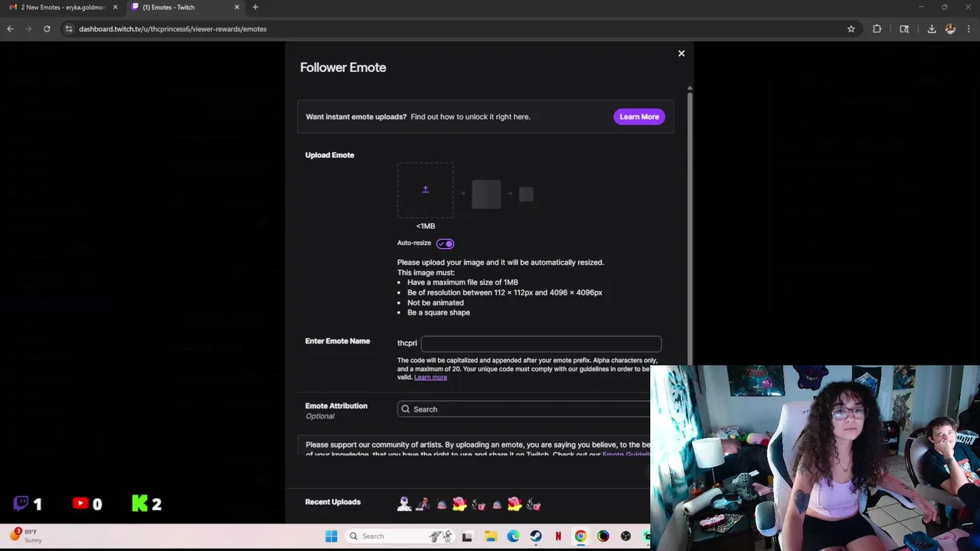Open Chrome downloads
The image size is (980, 551).
pyautogui.click(x=932, y=29)
